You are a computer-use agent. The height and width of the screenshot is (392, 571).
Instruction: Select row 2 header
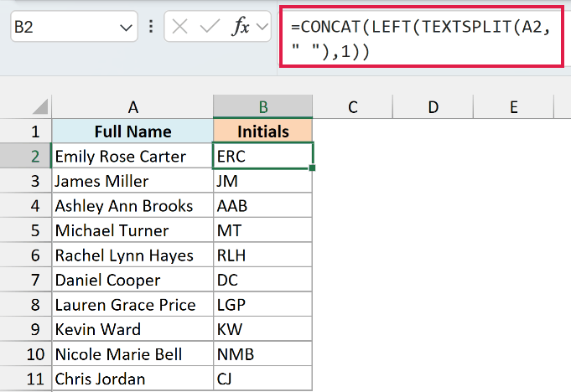tap(26, 156)
